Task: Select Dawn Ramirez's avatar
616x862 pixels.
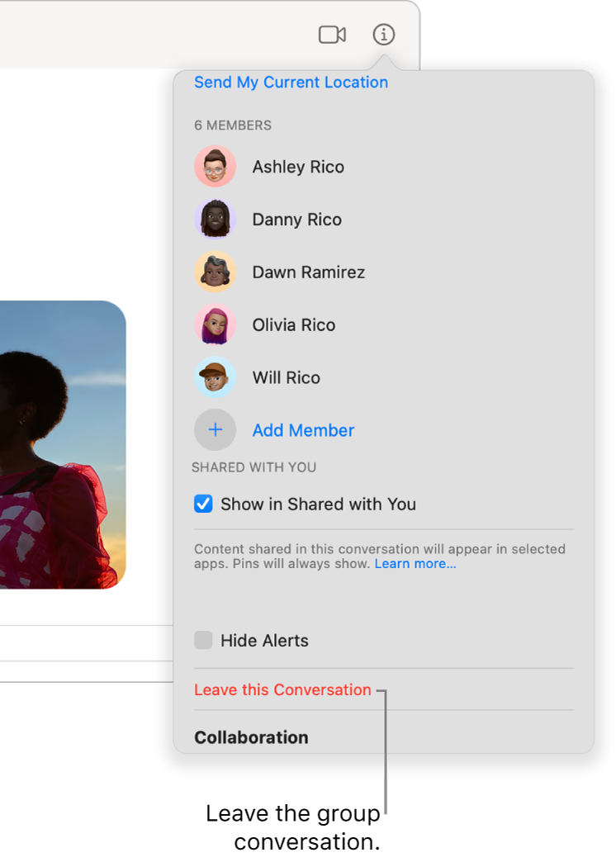Action: pos(215,272)
